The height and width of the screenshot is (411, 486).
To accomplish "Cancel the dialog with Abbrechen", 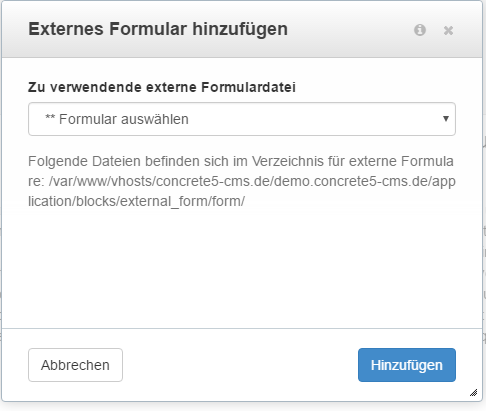I will (x=75, y=365).
